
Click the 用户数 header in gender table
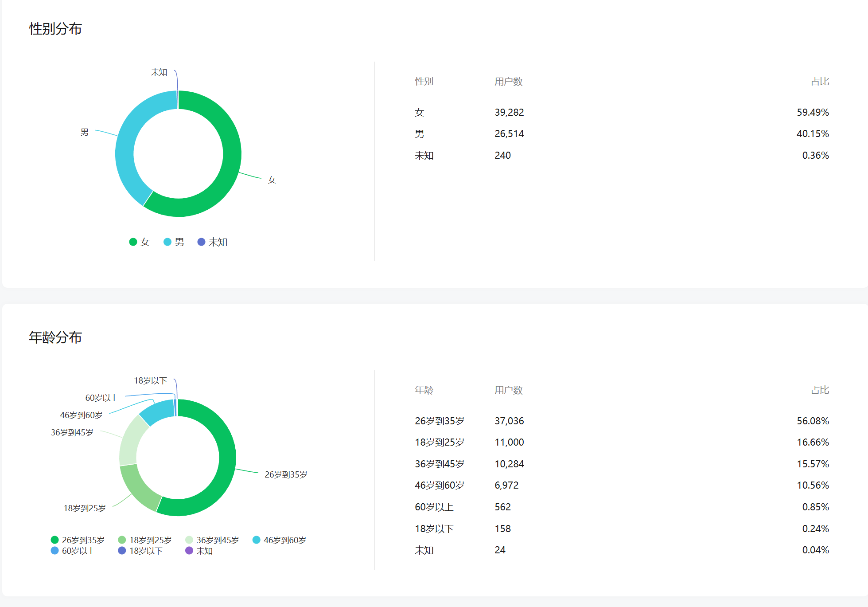coord(508,82)
